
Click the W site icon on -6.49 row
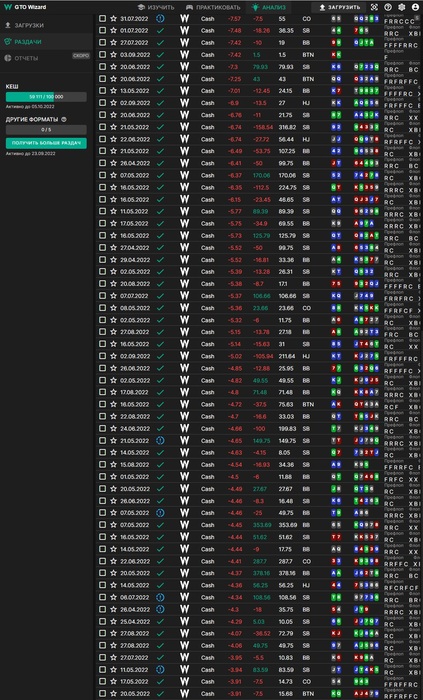[184, 151]
